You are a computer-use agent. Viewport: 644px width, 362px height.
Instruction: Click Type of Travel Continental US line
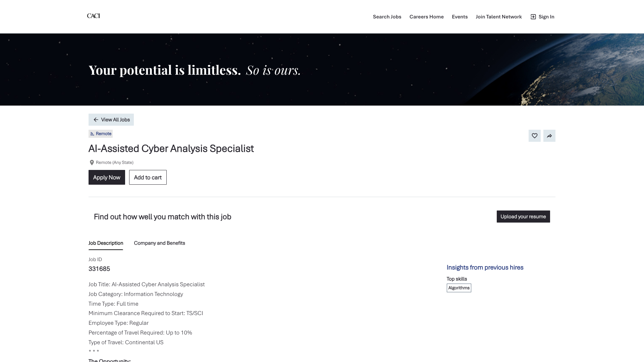coord(126,342)
